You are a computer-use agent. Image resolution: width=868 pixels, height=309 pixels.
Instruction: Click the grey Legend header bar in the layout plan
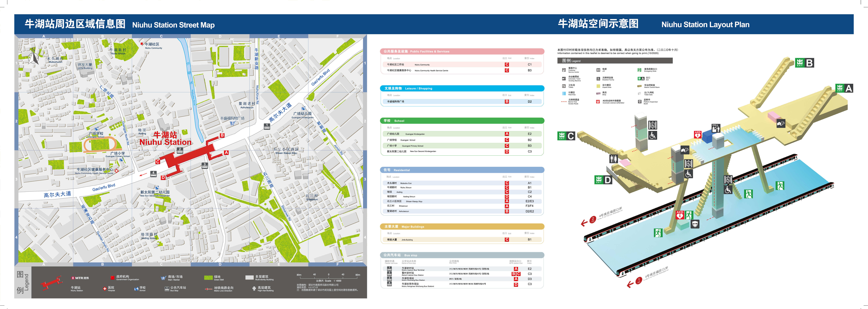615,61
